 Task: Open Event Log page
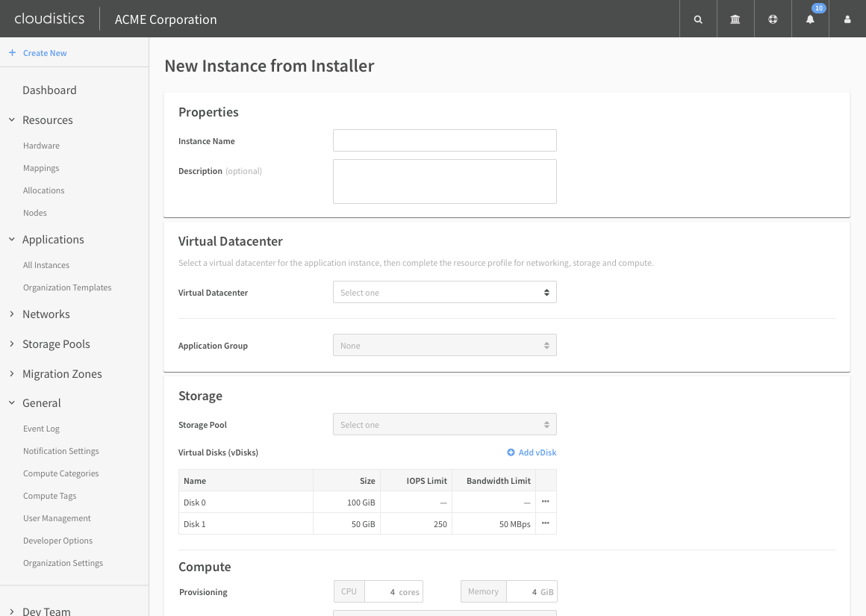click(x=41, y=429)
